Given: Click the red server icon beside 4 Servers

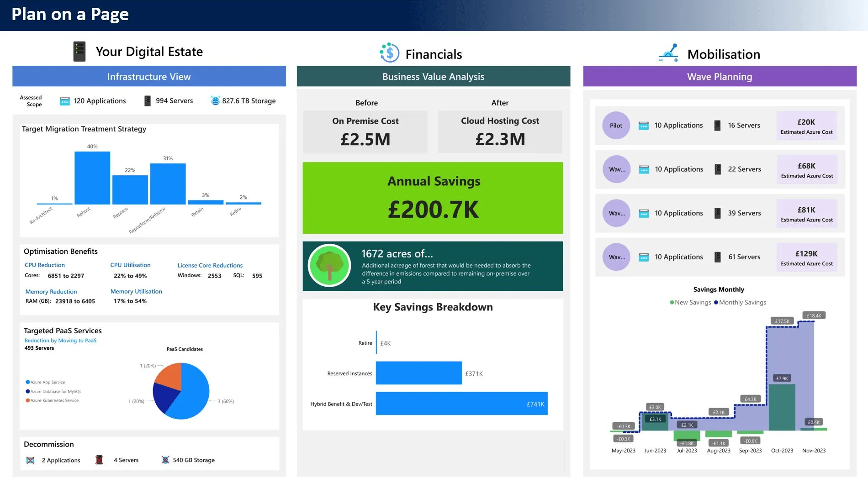Looking at the screenshot, I should [99, 460].
